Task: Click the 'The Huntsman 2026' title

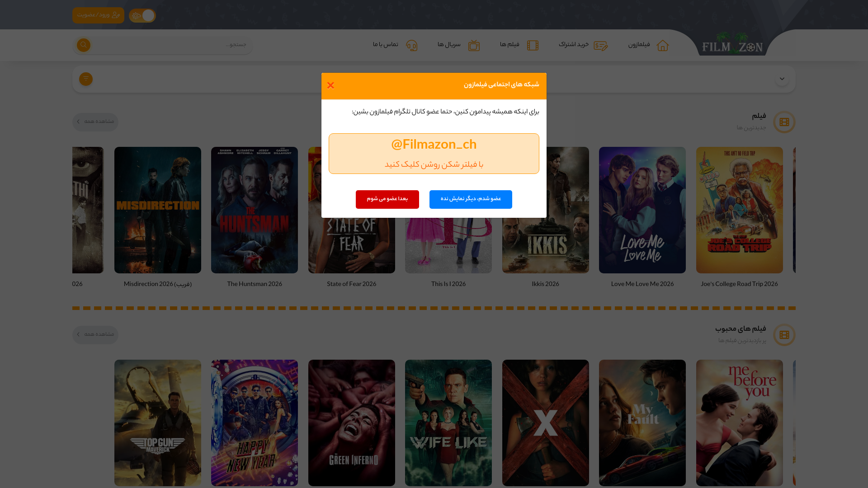Action: coord(255,284)
